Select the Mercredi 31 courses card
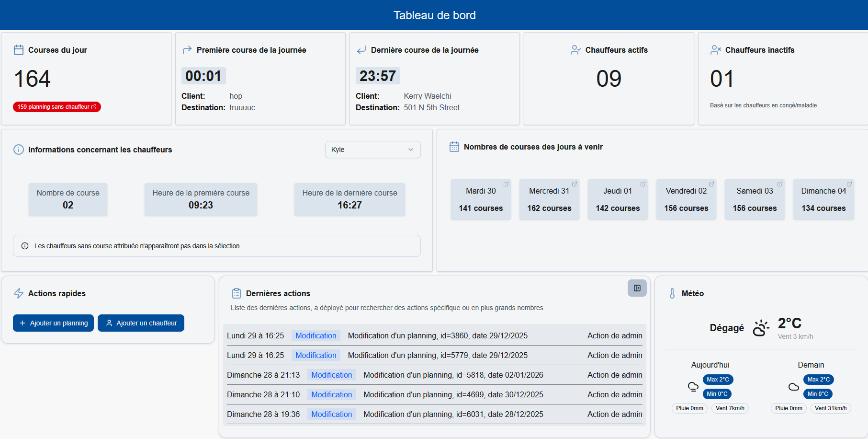Screen dimensions: 868x439 click(549, 199)
